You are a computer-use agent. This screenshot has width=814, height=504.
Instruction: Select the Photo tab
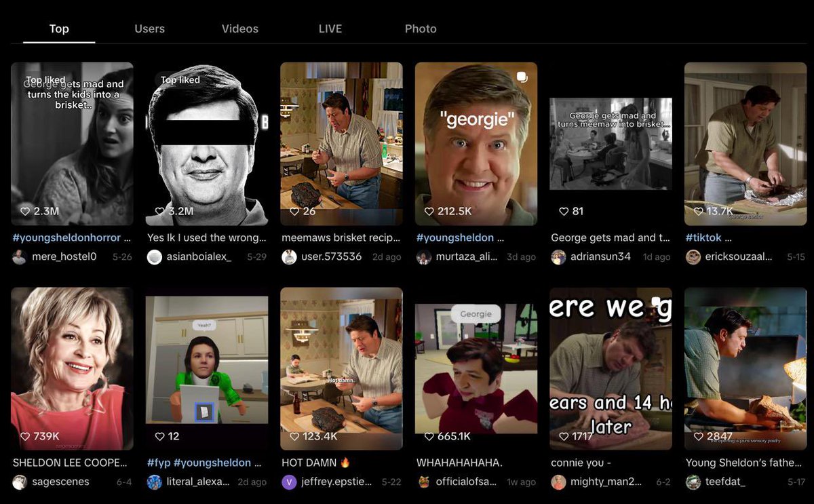click(421, 28)
